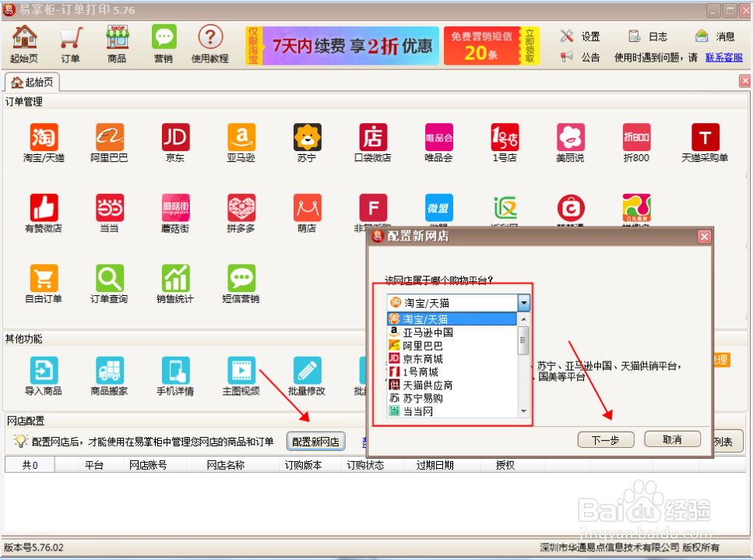The height and width of the screenshot is (560, 753).
Task: Open the 营销 chat bubble icon
Action: pyautogui.click(x=164, y=44)
